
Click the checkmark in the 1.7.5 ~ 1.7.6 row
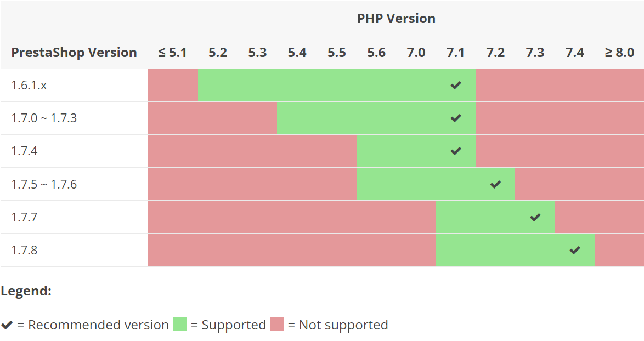(x=495, y=184)
